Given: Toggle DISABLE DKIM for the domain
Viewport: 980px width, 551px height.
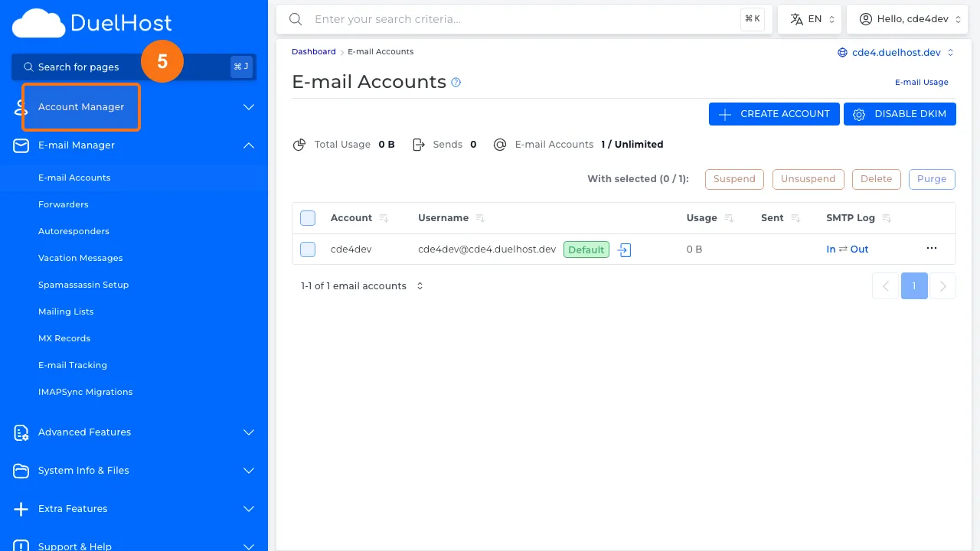Looking at the screenshot, I should point(900,113).
